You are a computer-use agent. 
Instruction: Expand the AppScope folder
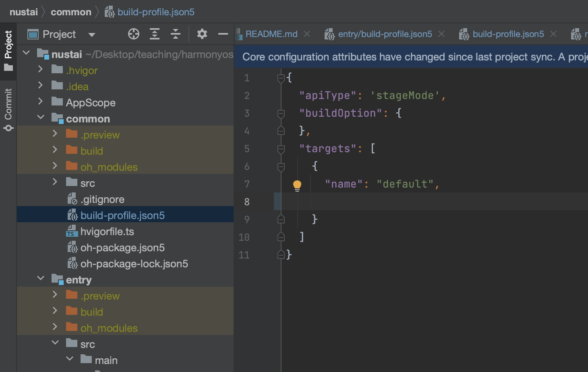pyautogui.click(x=40, y=101)
